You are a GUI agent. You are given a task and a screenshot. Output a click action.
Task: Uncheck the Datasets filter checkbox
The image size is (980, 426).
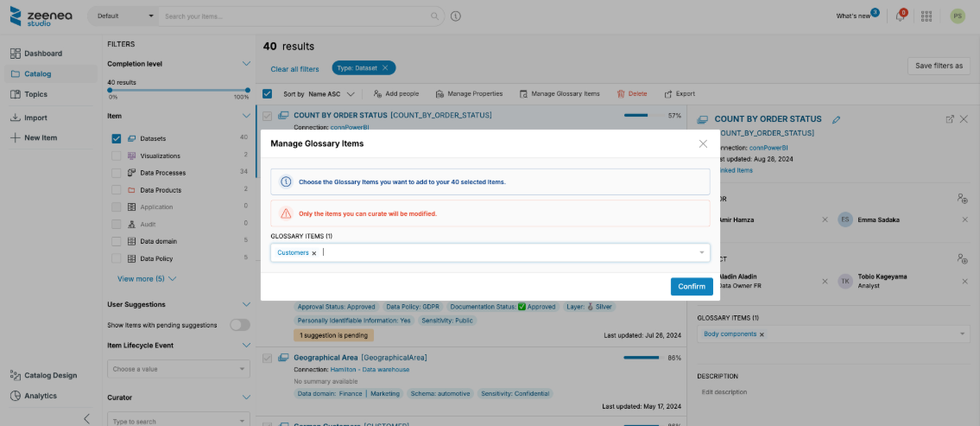point(117,138)
